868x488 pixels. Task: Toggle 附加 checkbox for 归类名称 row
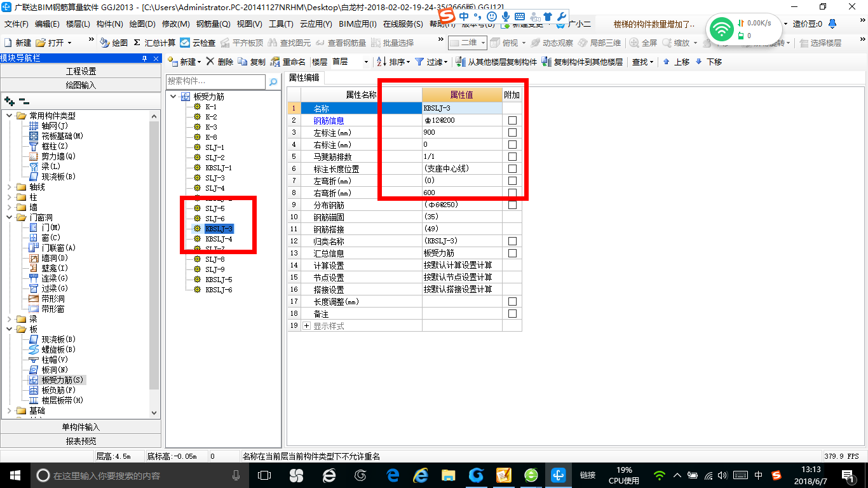(x=512, y=241)
